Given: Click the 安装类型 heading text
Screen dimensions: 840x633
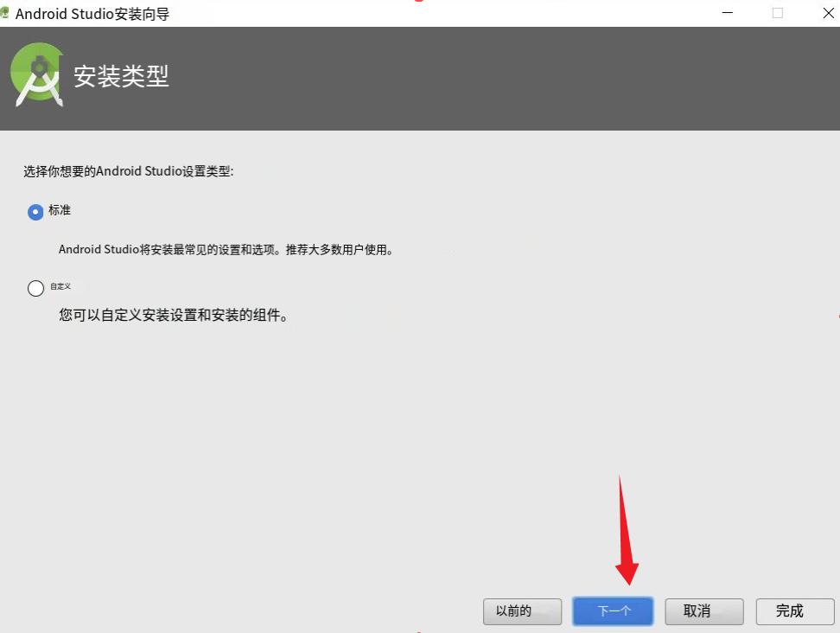Looking at the screenshot, I should pyautogui.click(x=121, y=76).
